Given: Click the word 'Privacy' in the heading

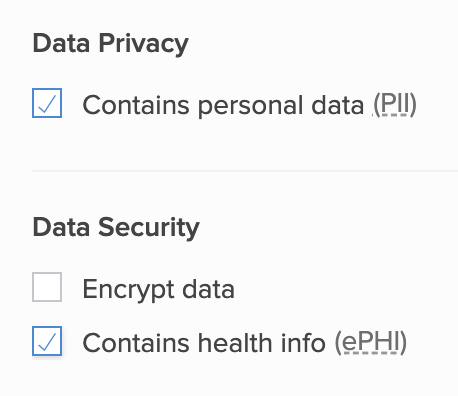Looking at the screenshot, I should tap(143, 44).
